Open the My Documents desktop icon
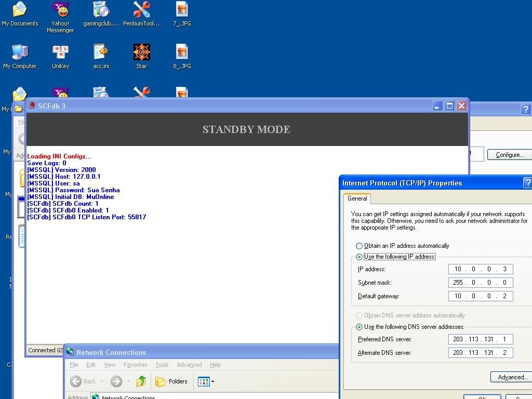This screenshot has width=532, height=399. [x=20, y=14]
